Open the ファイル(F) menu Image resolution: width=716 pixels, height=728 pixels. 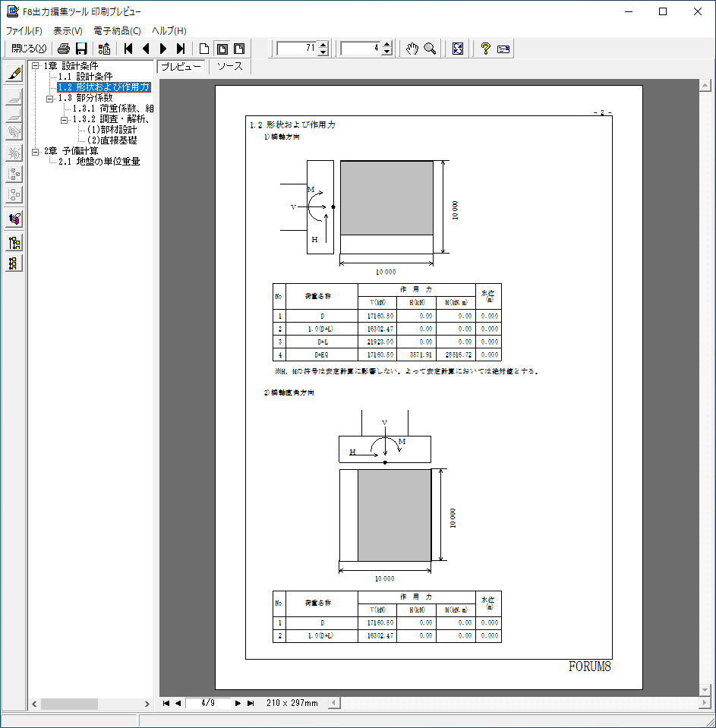[x=24, y=30]
